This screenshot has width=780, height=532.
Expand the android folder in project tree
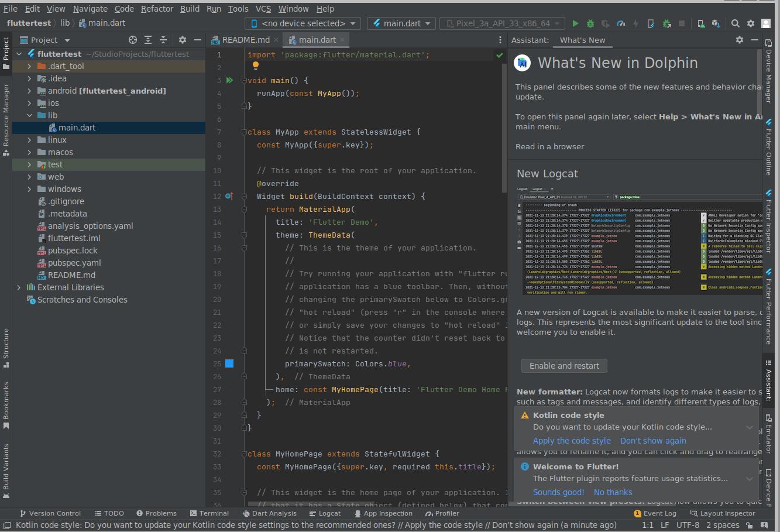[x=29, y=91]
